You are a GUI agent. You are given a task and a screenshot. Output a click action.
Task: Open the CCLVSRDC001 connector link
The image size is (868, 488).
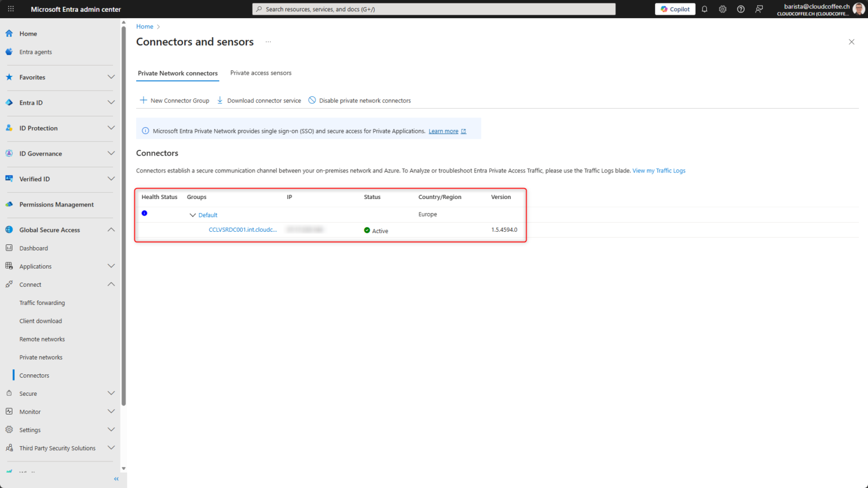pos(243,230)
